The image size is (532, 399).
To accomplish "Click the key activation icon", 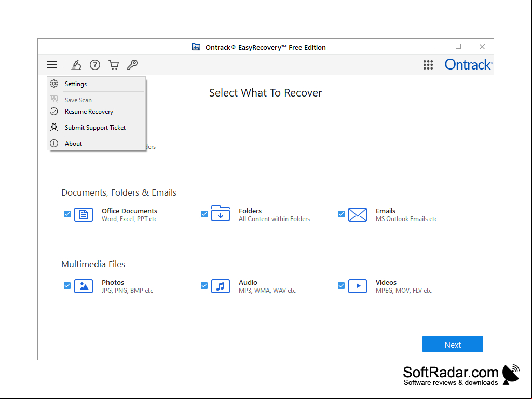I will [132, 65].
